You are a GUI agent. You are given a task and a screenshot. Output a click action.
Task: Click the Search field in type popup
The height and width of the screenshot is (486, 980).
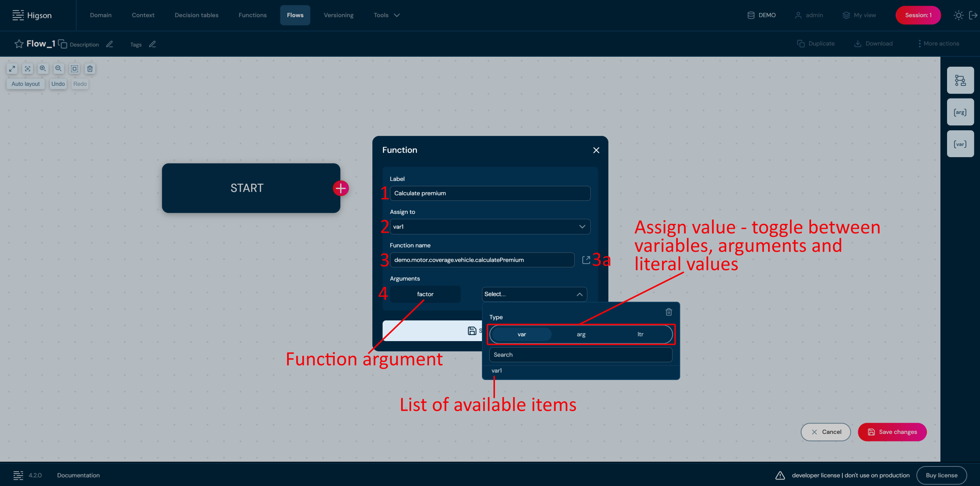tap(580, 355)
